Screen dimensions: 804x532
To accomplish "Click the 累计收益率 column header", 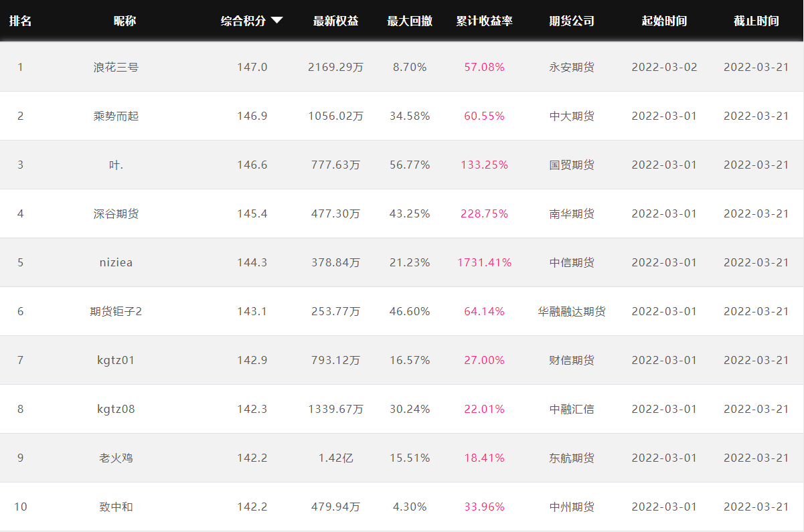I will click(484, 21).
